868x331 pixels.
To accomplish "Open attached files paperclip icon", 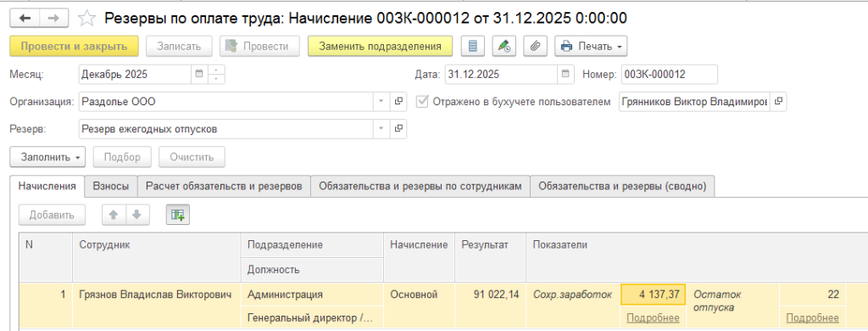I will 535,47.
